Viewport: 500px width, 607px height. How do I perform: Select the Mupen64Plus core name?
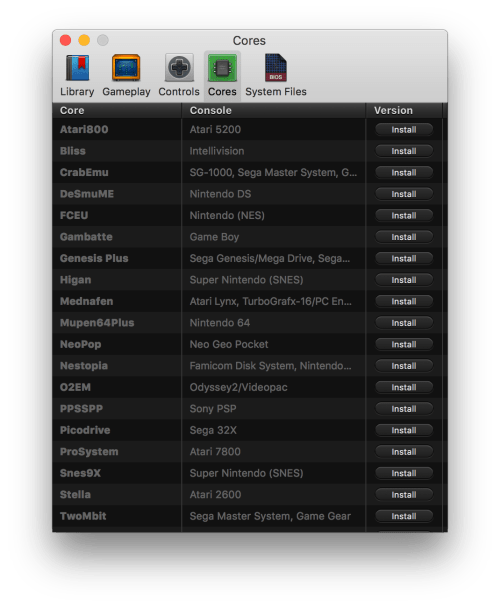click(97, 323)
